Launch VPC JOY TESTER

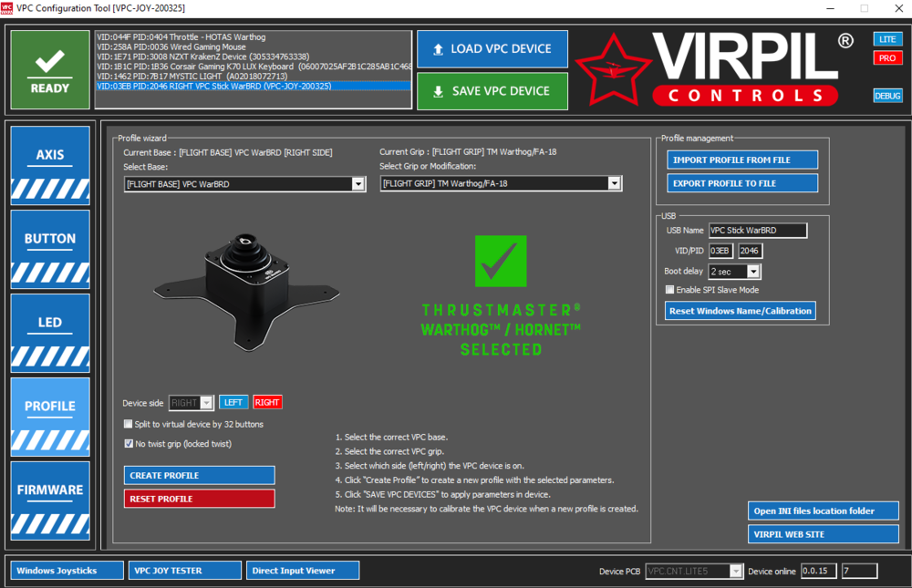[185, 571]
